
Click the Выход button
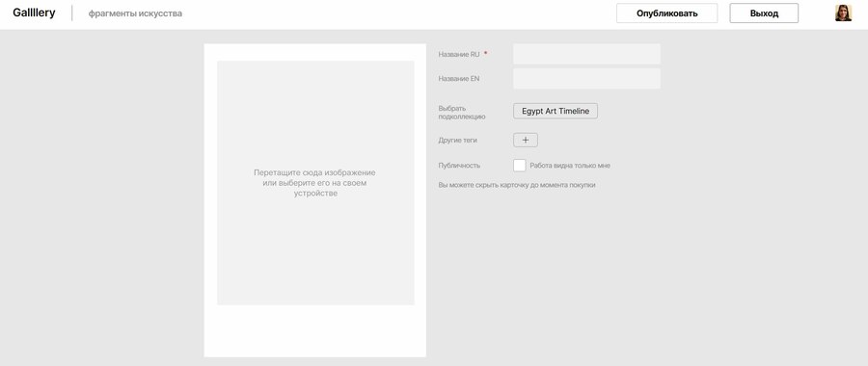(x=764, y=13)
